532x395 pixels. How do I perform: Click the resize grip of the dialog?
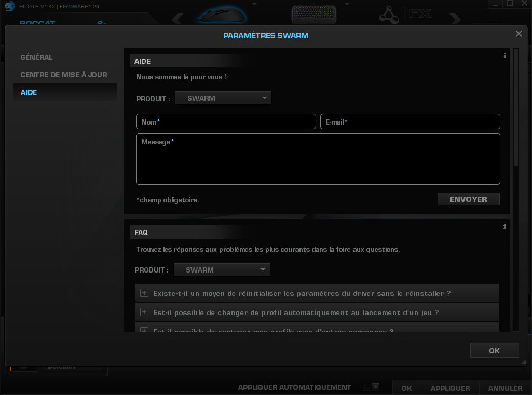pyautogui.click(x=523, y=362)
